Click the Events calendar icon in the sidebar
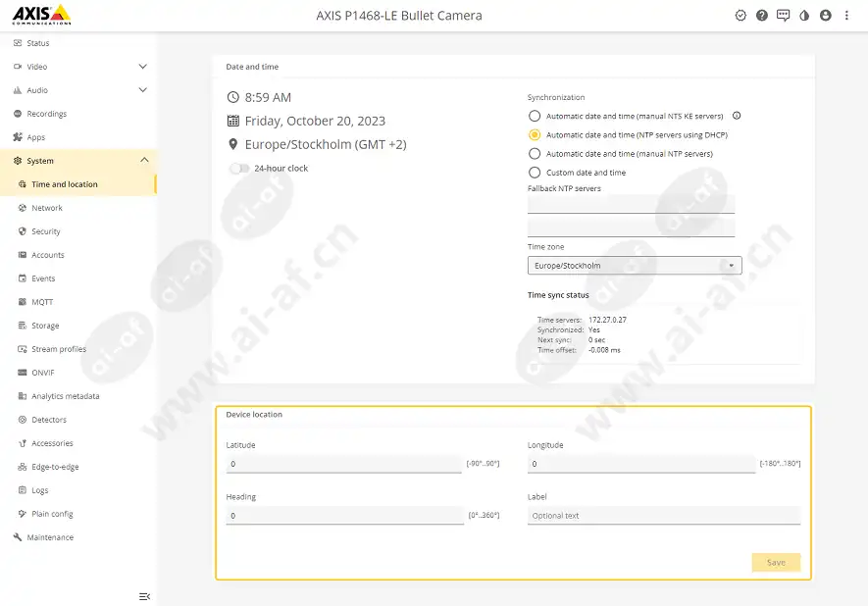 coord(23,278)
